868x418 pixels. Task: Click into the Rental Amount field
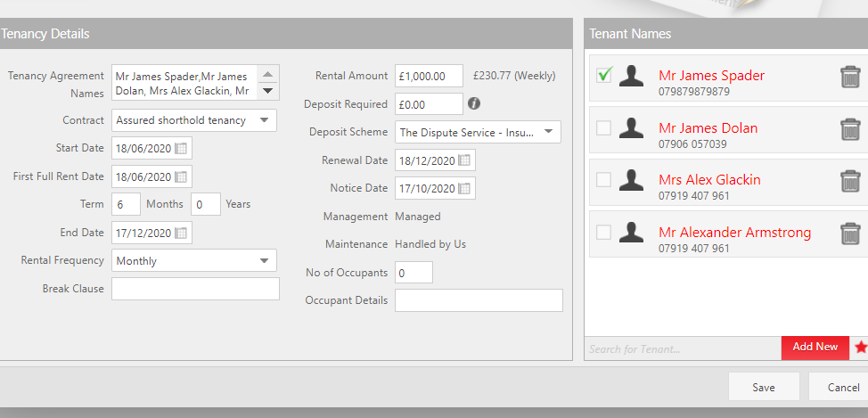(429, 76)
